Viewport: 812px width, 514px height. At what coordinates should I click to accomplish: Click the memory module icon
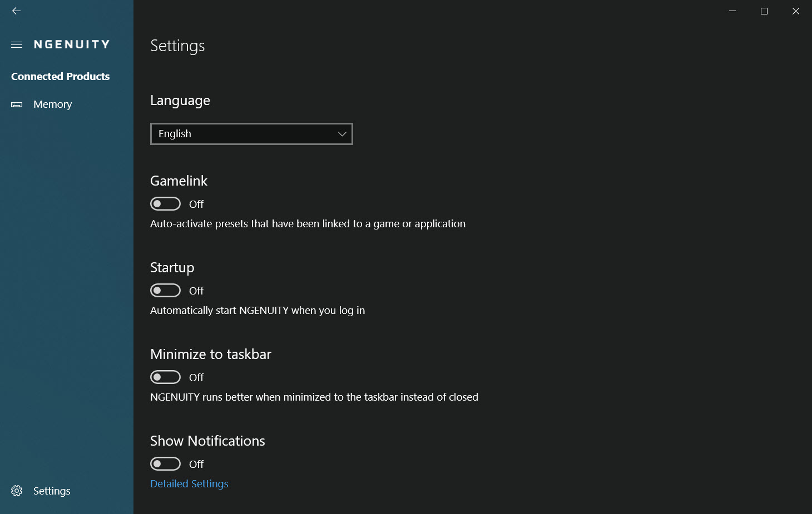coord(17,104)
